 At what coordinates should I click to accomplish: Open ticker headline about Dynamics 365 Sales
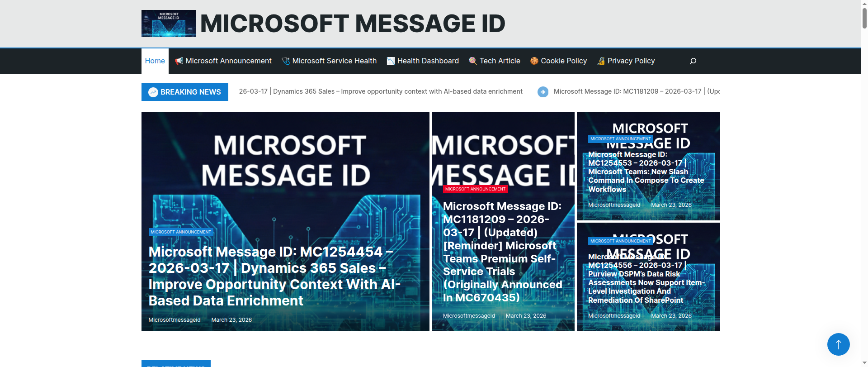(x=381, y=91)
